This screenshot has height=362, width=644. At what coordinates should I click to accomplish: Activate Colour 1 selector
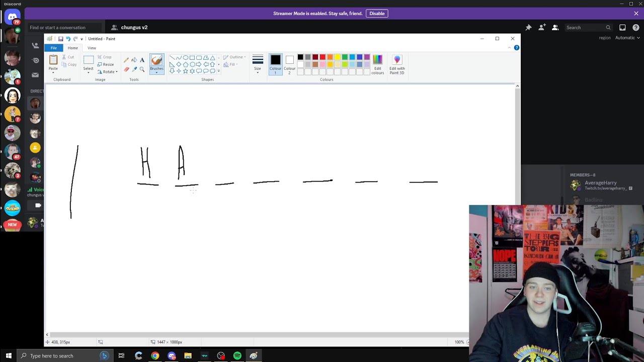[275, 64]
